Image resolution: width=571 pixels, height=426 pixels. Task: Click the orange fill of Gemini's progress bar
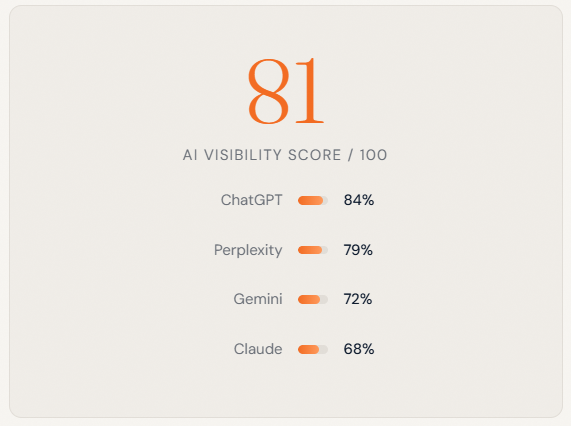pos(309,300)
